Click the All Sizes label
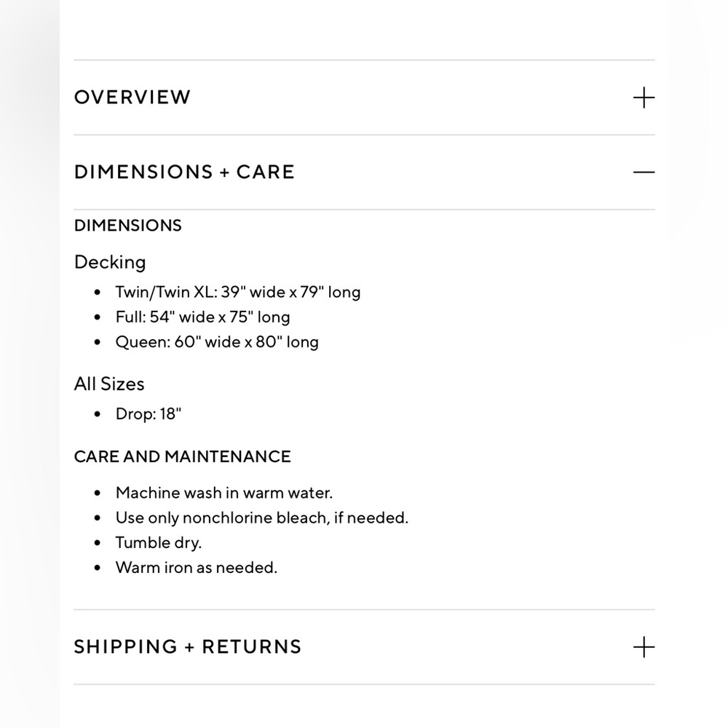Image resolution: width=728 pixels, height=728 pixels. 109,384
